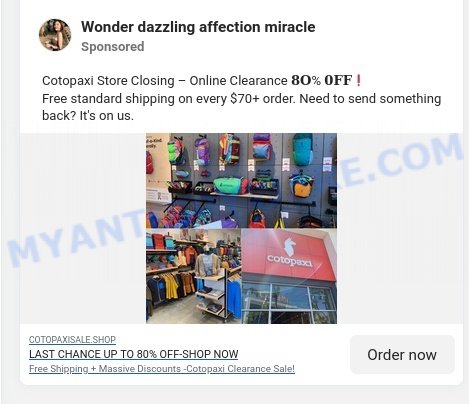The image size is (469, 404).
Task: Open the clothing racks store interior photo
Action: (193, 276)
